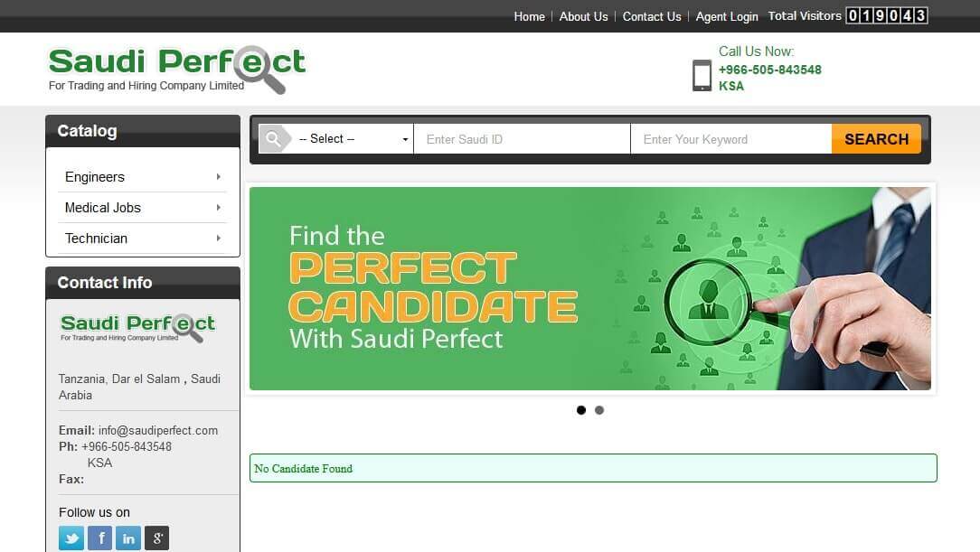
Task: Click the Twitter icon under Follow us on
Action: click(x=71, y=538)
